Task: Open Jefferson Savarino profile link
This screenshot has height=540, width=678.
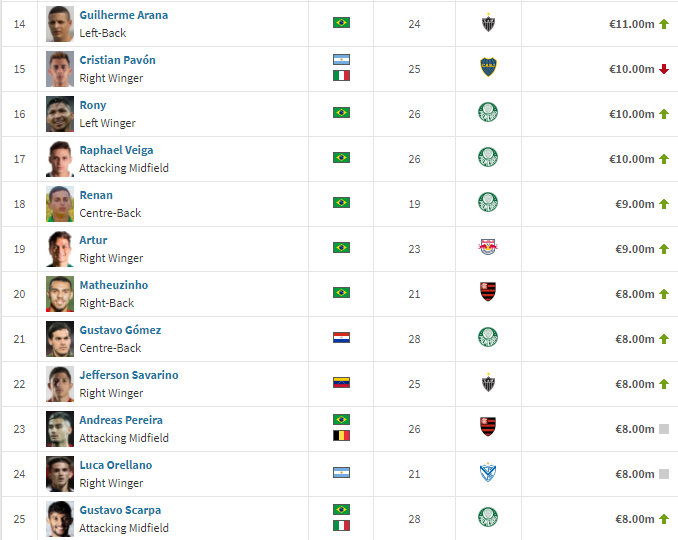Action: pyautogui.click(x=129, y=375)
